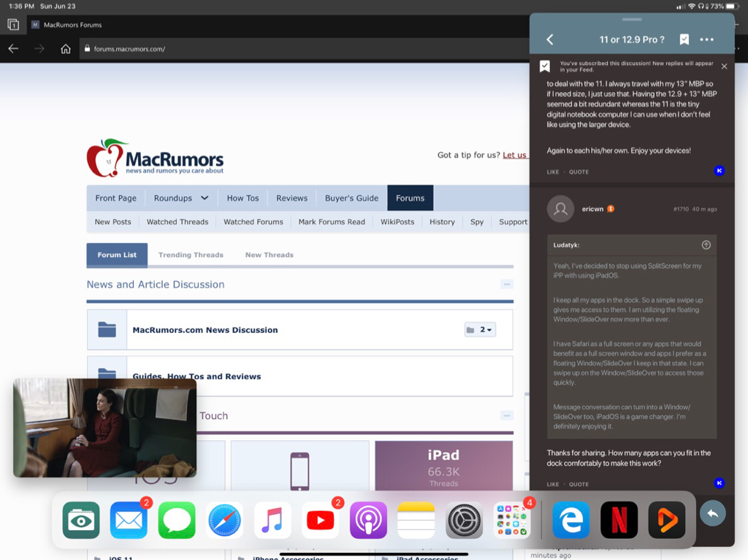Viewport: 748px width, 560px height.
Task: Switch to the New Threads tab
Action: point(269,255)
